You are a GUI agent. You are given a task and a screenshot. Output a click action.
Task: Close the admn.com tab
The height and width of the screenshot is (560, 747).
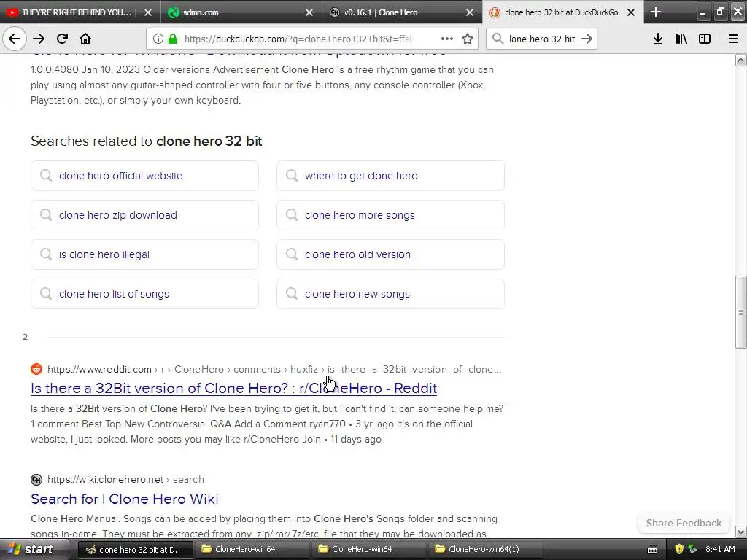pos(309,12)
